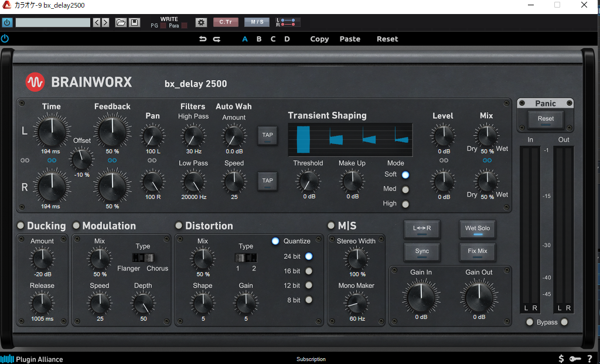Toggle the host plugin power button

(7, 23)
